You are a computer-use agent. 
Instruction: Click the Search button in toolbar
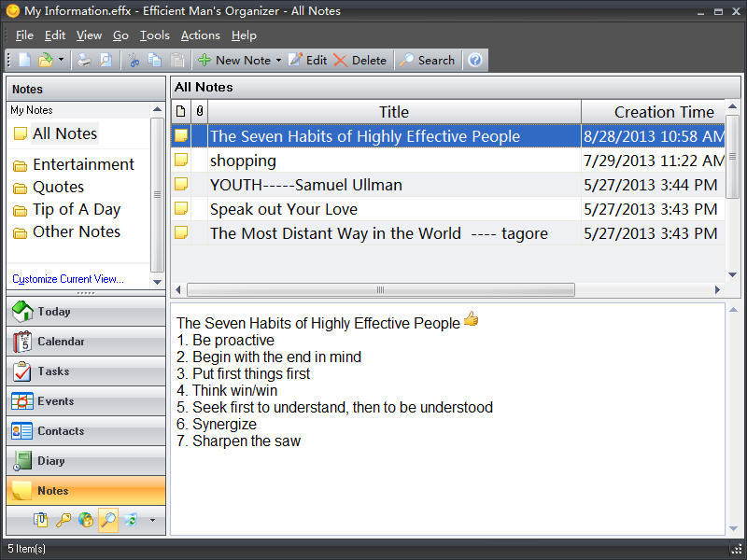(427, 60)
